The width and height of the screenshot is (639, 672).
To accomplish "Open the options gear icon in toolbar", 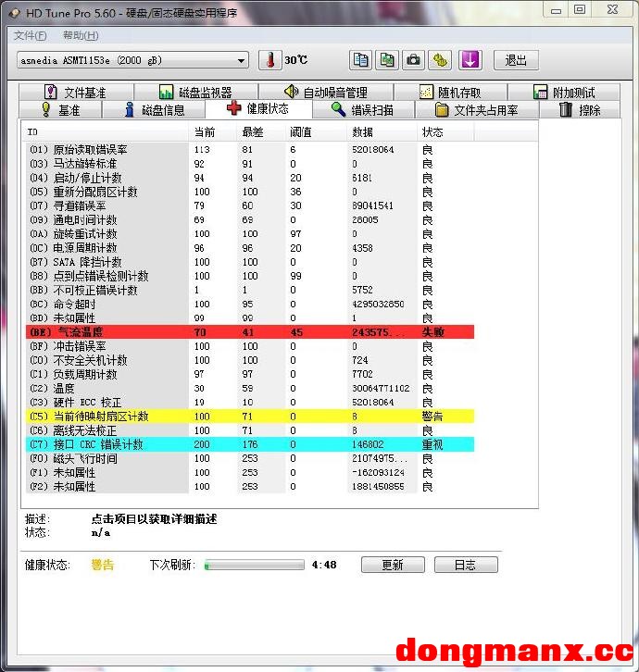I will click(x=441, y=60).
